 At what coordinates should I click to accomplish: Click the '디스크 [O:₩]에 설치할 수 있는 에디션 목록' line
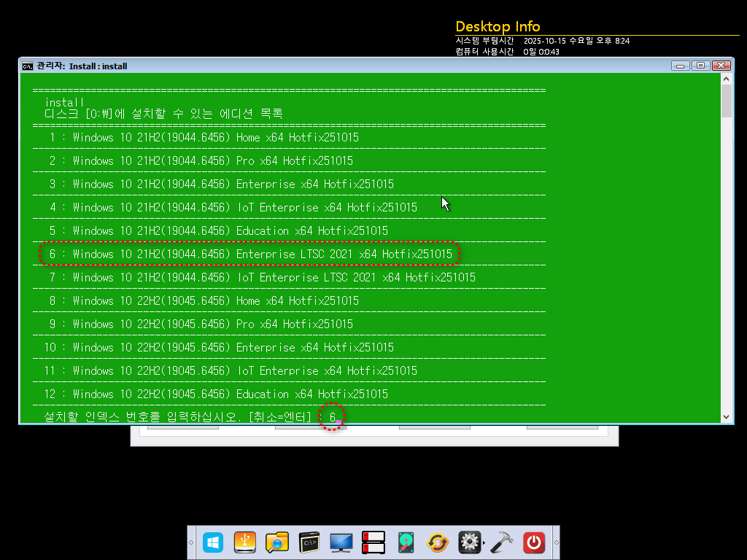pyautogui.click(x=164, y=114)
